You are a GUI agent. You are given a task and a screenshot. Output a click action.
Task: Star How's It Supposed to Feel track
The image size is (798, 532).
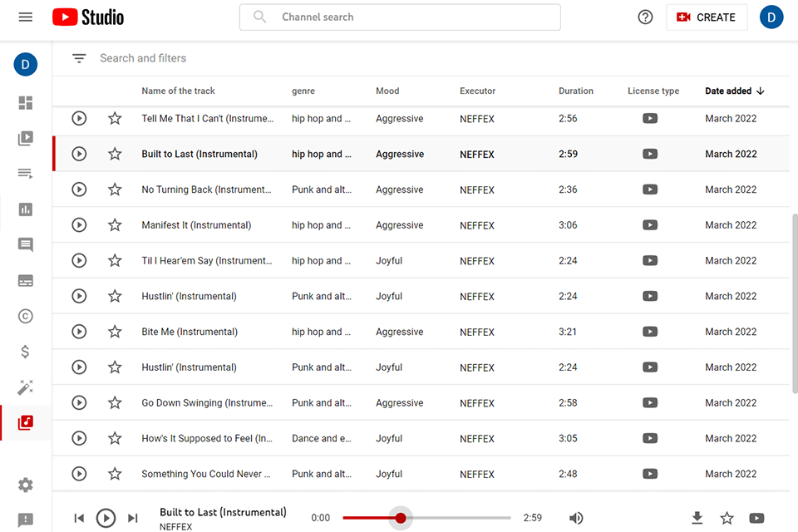(x=115, y=438)
